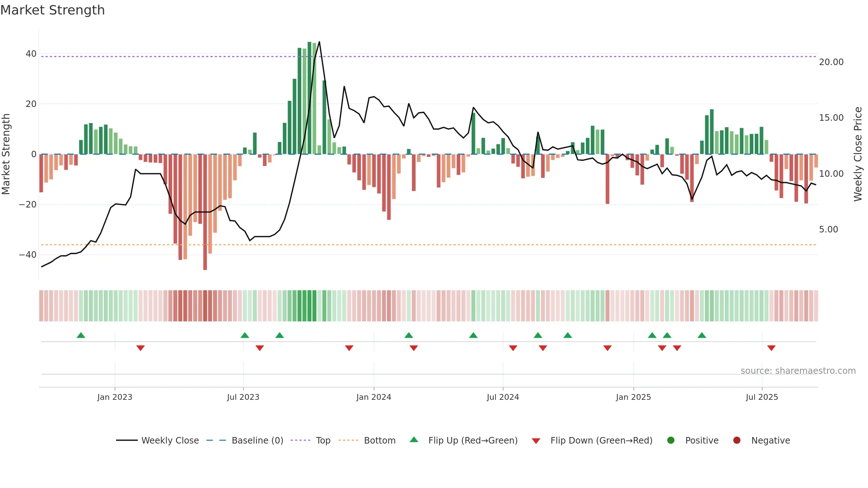Click the 15.00 price axis value

pyautogui.click(x=831, y=118)
